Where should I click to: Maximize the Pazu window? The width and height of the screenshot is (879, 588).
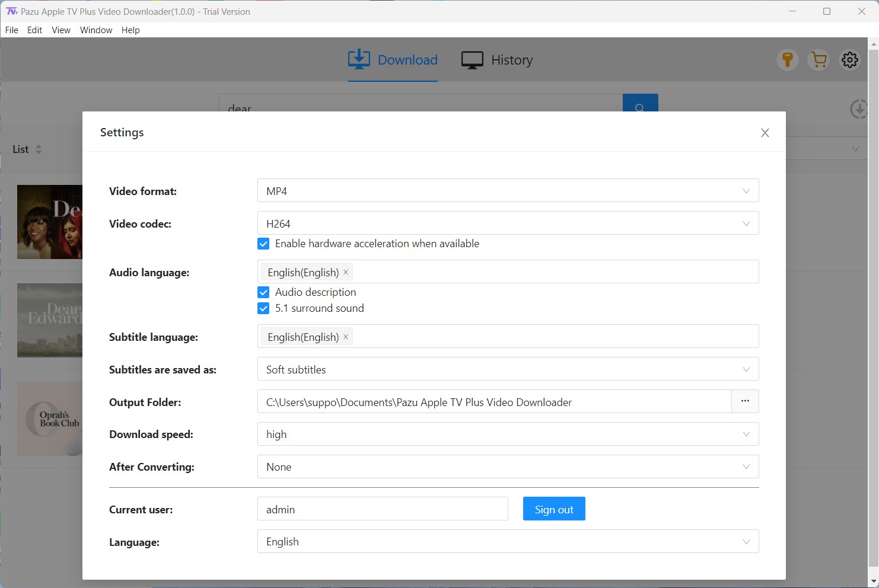(827, 11)
